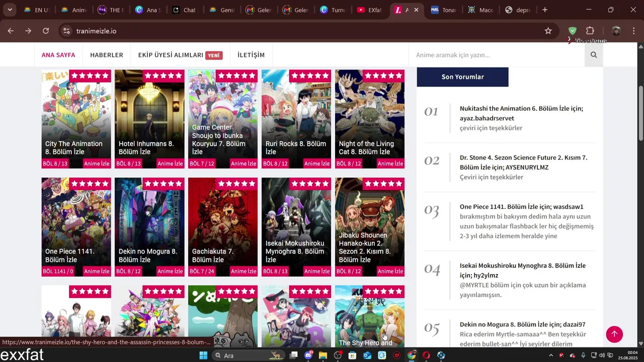The width and height of the screenshot is (644, 362).
Task: Open City The Animation 8. Bölüm thumbnail
Action: point(76,119)
